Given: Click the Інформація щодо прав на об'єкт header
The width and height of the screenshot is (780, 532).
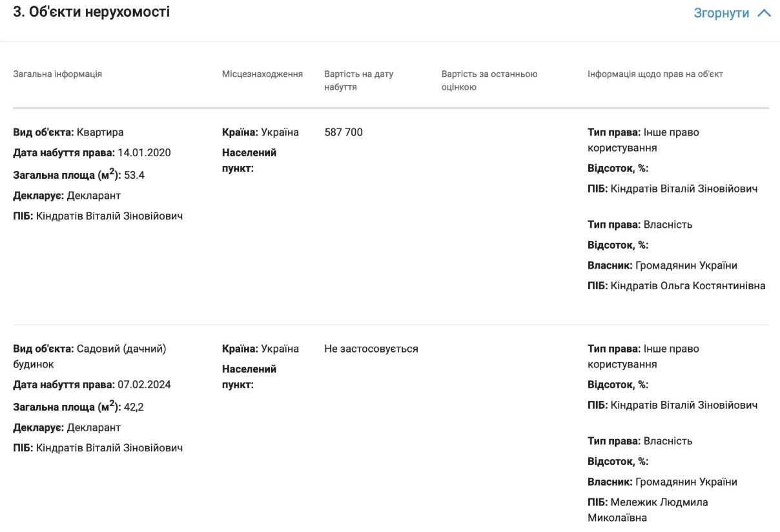Looking at the screenshot, I should pyautogui.click(x=655, y=74).
